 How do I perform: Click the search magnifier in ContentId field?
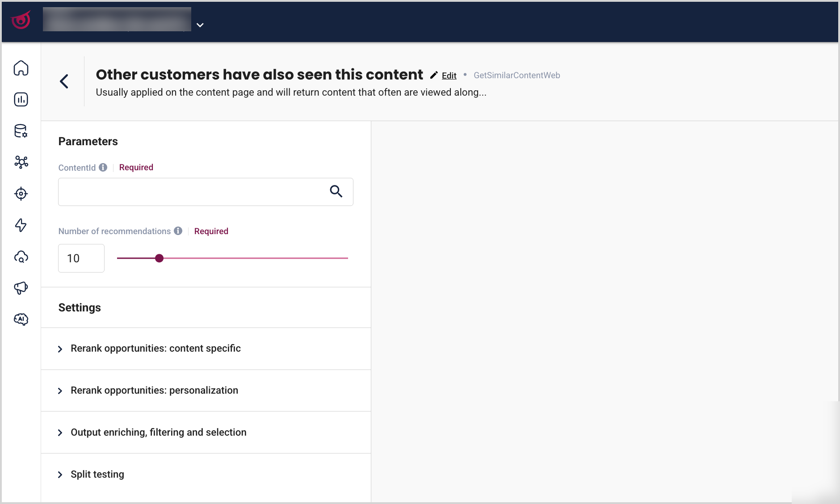(x=336, y=191)
